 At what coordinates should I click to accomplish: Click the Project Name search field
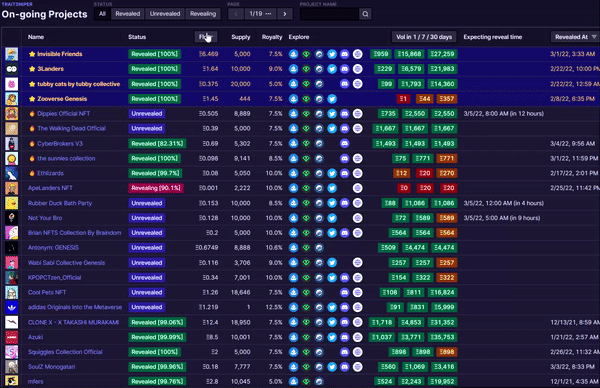tap(329, 14)
